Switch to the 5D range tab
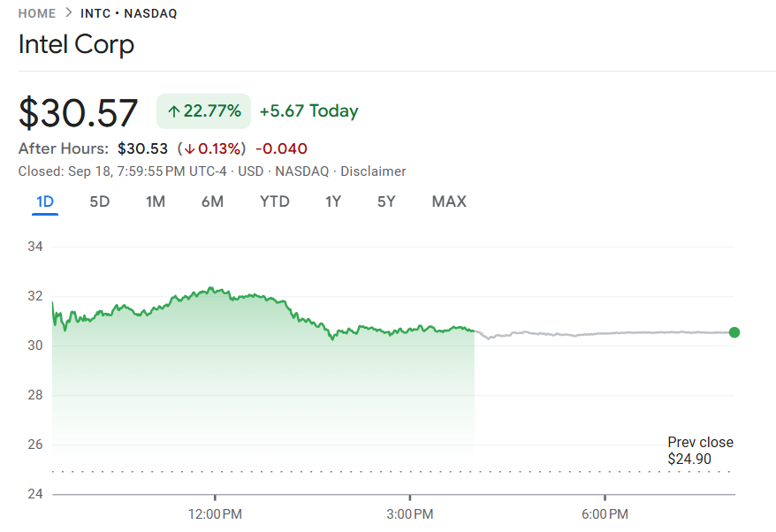 point(100,201)
